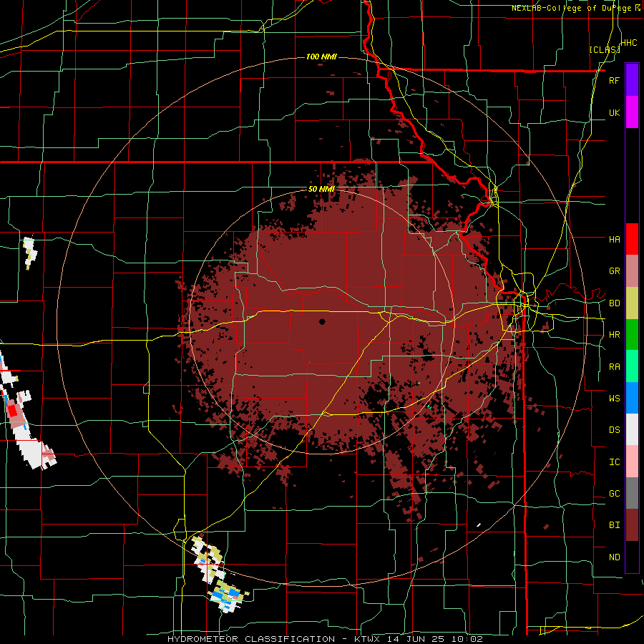Click the "BD" big drops legend label
644x644 pixels.
pyautogui.click(x=614, y=303)
